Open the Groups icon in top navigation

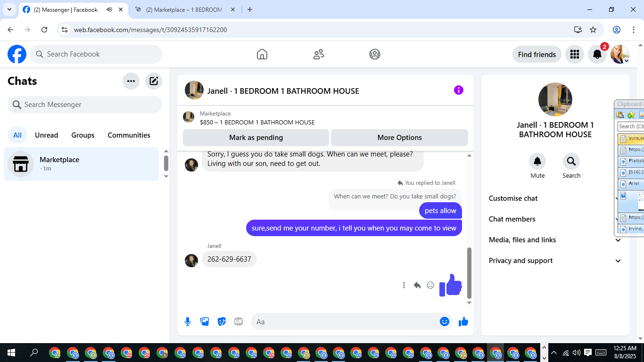click(375, 54)
